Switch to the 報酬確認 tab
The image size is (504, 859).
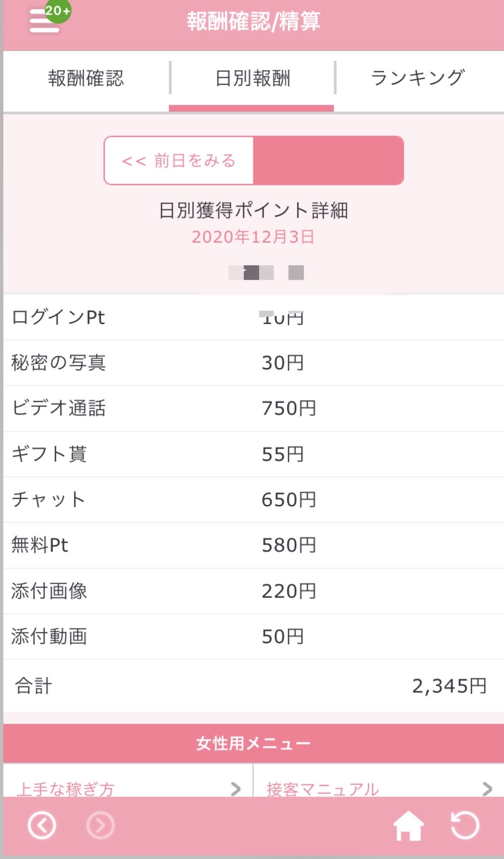[86, 78]
